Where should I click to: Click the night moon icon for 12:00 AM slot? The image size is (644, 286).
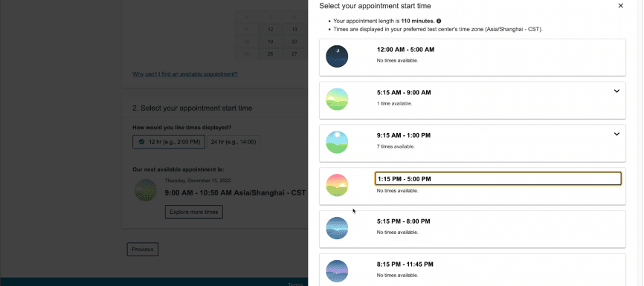point(337,56)
